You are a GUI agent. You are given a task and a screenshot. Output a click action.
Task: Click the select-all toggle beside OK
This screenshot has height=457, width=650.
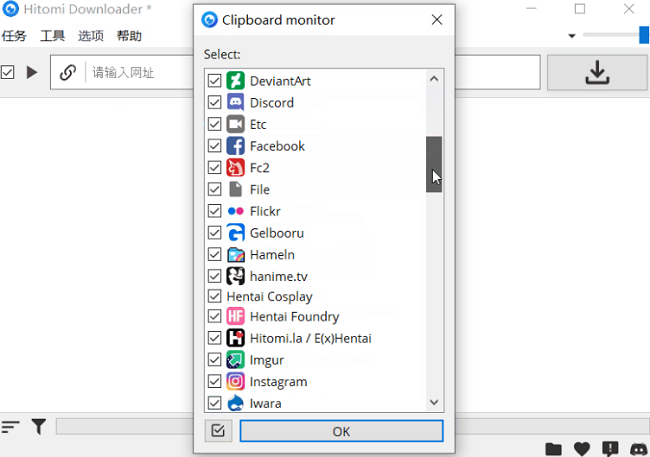coord(218,431)
